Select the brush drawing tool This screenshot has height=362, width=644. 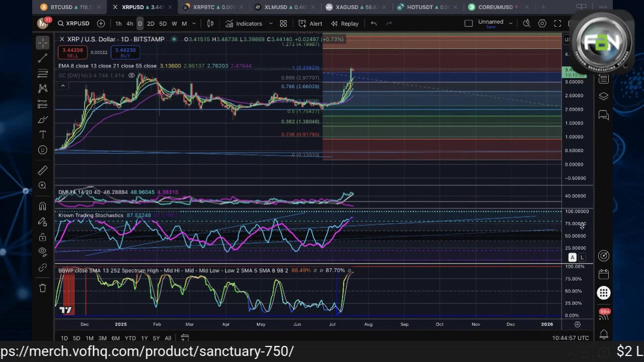click(x=43, y=120)
